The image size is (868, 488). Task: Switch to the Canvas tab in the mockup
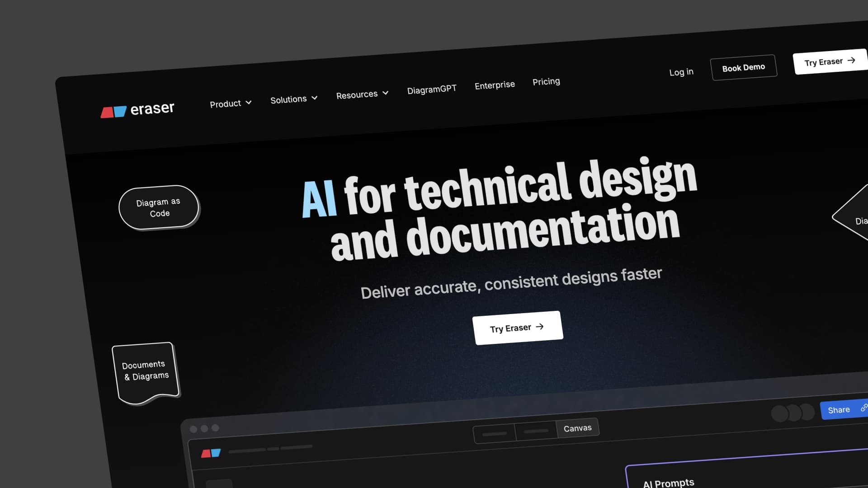click(x=577, y=428)
